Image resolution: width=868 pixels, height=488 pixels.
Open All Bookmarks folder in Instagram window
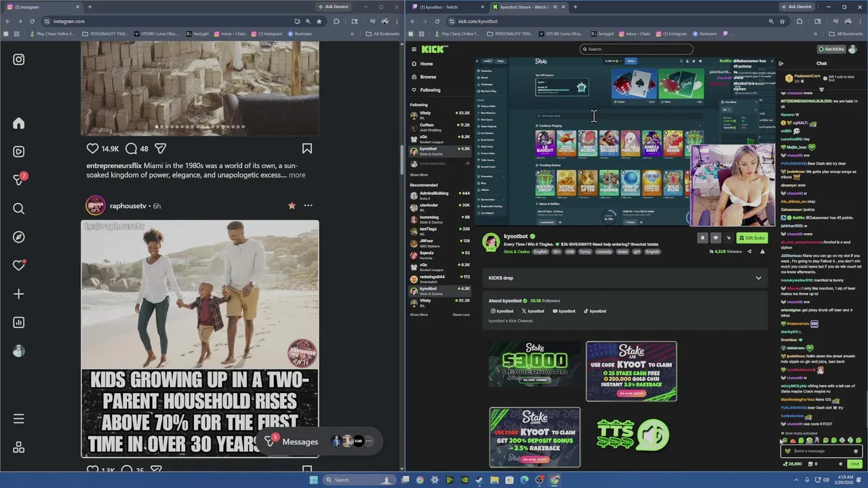(382, 34)
